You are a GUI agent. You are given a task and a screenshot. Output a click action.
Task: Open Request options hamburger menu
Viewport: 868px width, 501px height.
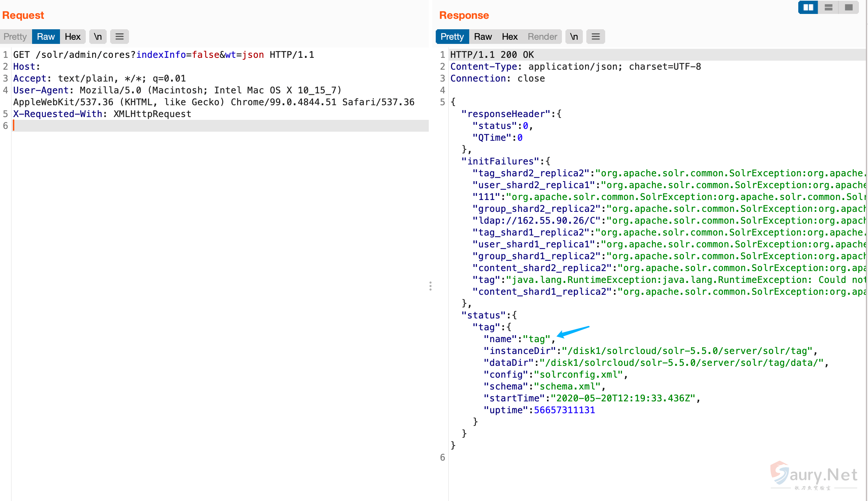tap(120, 37)
